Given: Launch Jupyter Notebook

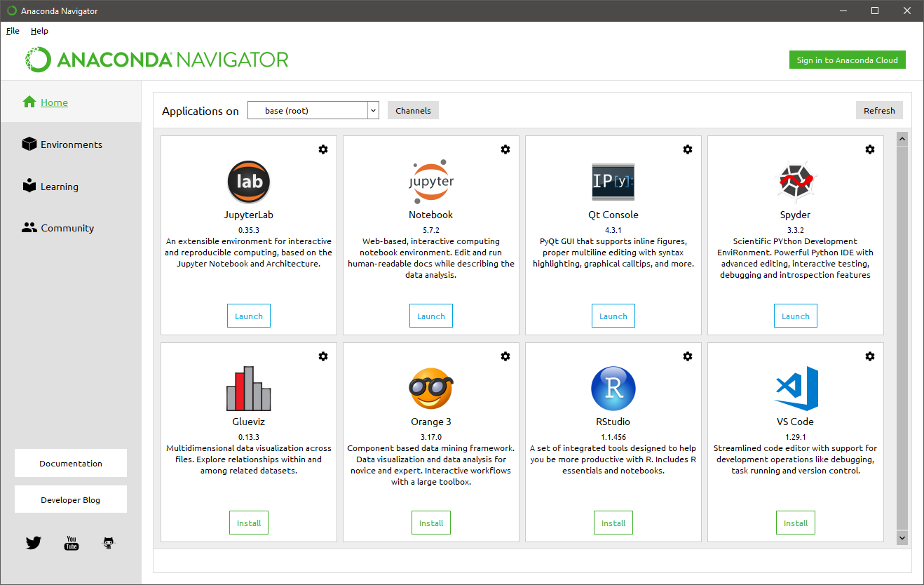Looking at the screenshot, I should tap(431, 316).
